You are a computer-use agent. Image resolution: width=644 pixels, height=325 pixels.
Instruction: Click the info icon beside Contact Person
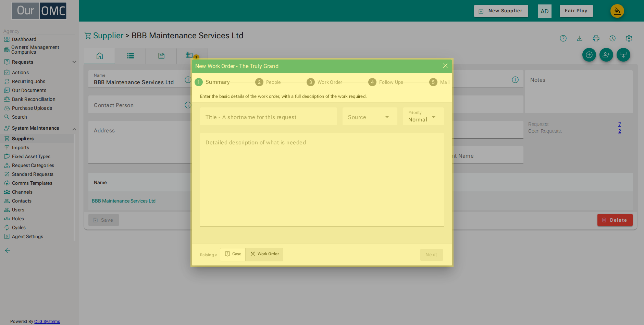coord(188,105)
